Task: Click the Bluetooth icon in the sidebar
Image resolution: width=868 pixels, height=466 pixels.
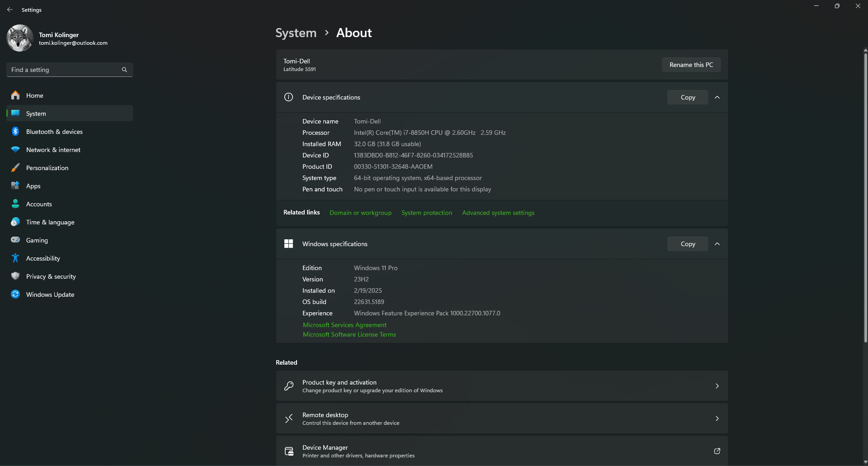Action: (x=15, y=131)
